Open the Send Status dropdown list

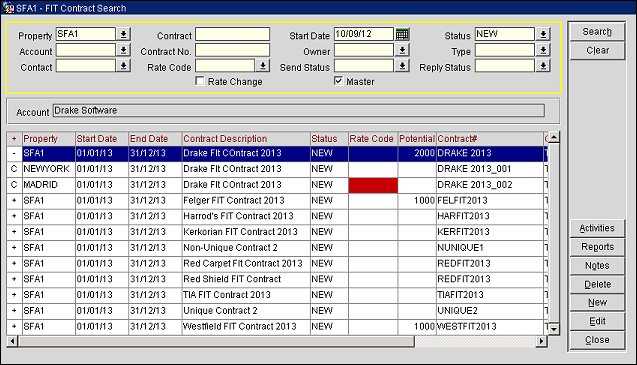pyautogui.click(x=402, y=66)
